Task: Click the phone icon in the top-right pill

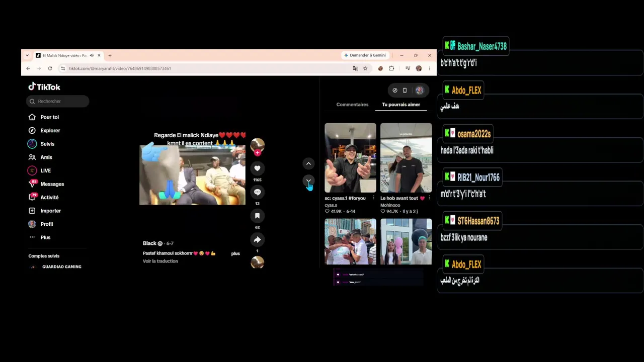Action: pos(405,90)
